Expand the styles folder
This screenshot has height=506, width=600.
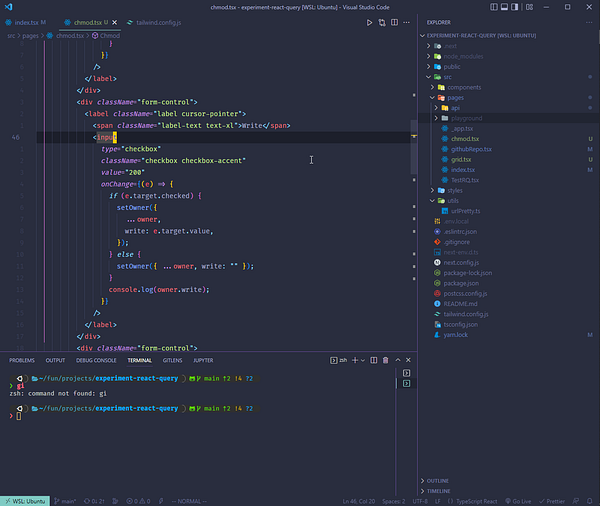432,190
